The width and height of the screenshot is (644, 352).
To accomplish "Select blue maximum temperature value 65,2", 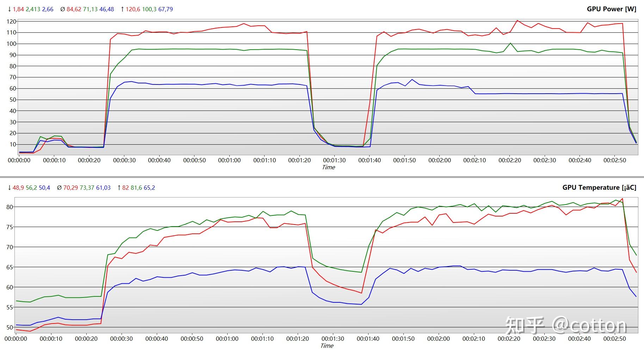I will [149, 188].
